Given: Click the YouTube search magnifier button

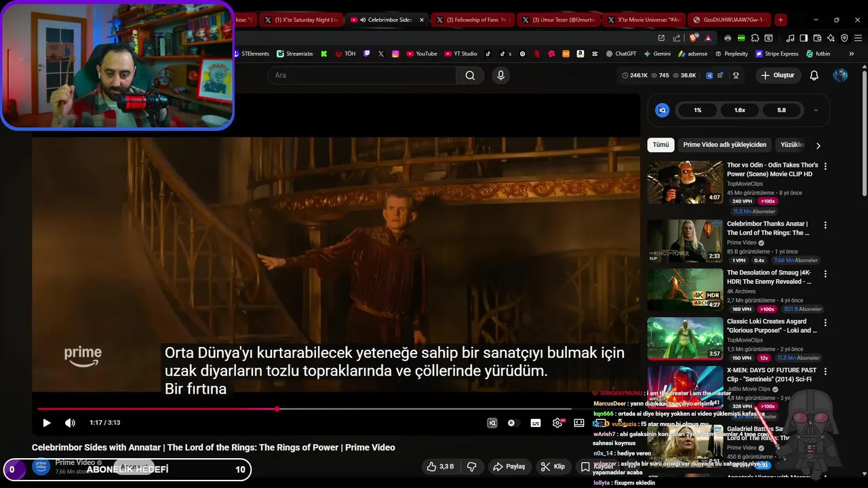Looking at the screenshot, I should click(470, 75).
